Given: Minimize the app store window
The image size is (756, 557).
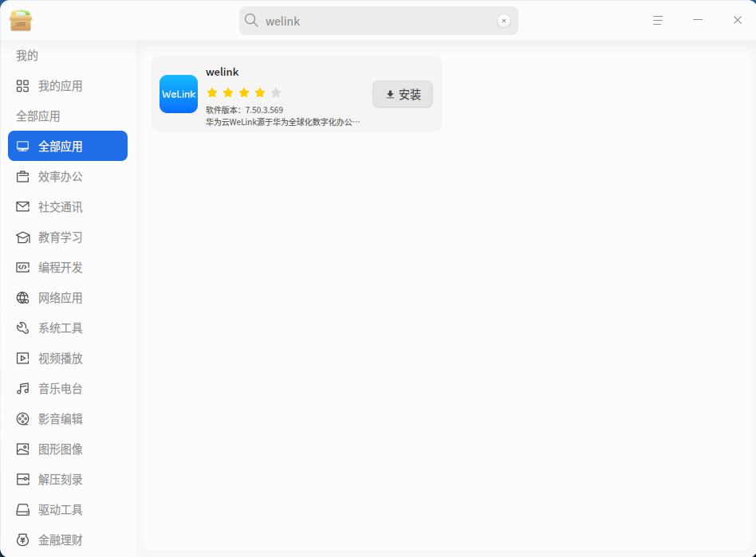Looking at the screenshot, I should [x=698, y=20].
